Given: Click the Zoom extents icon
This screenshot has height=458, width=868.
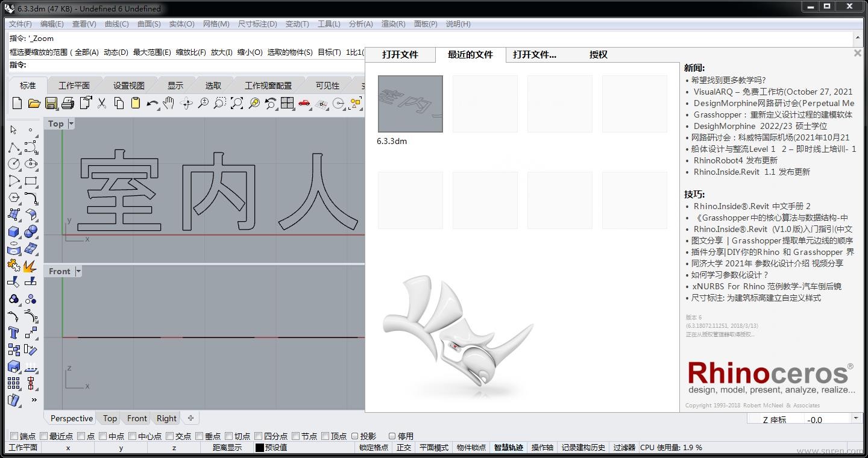Looking at the screenshot, I should click(237, 104).
